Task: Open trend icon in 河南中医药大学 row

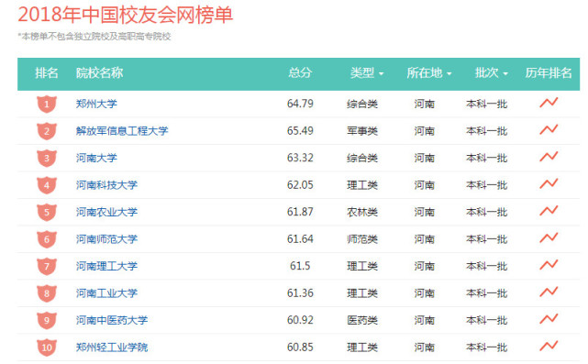Action: (549, 319)
